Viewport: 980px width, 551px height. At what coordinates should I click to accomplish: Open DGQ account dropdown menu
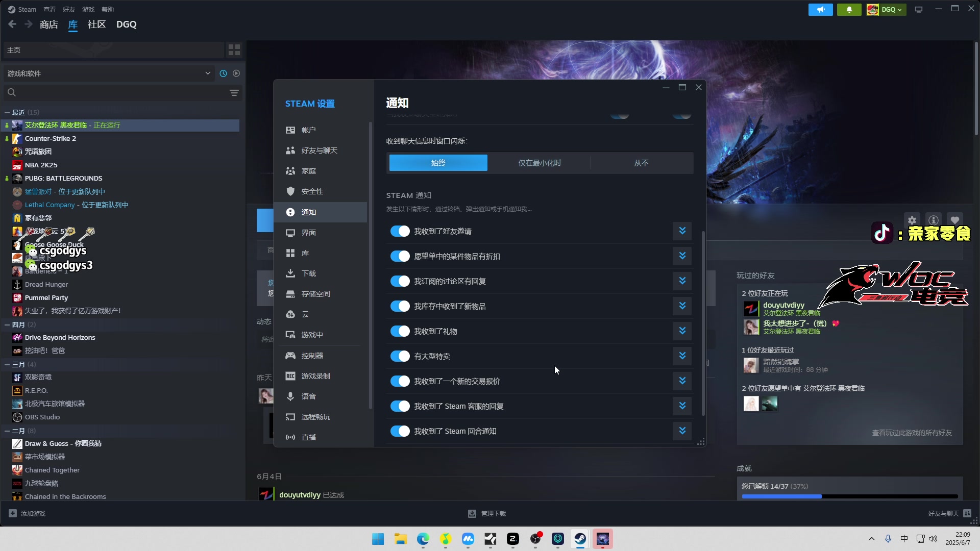[886, 10]
